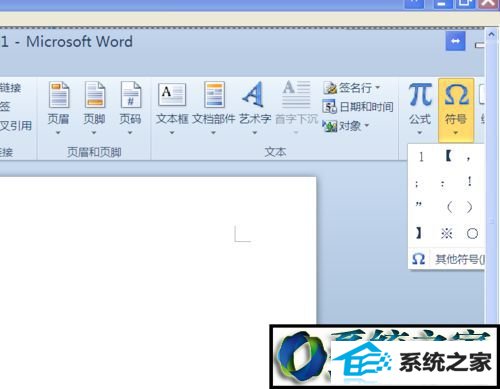Screen dimensions: 500x389
Task: Expand the 艺术字 dropdown arrow
Action: pos(255,133)
